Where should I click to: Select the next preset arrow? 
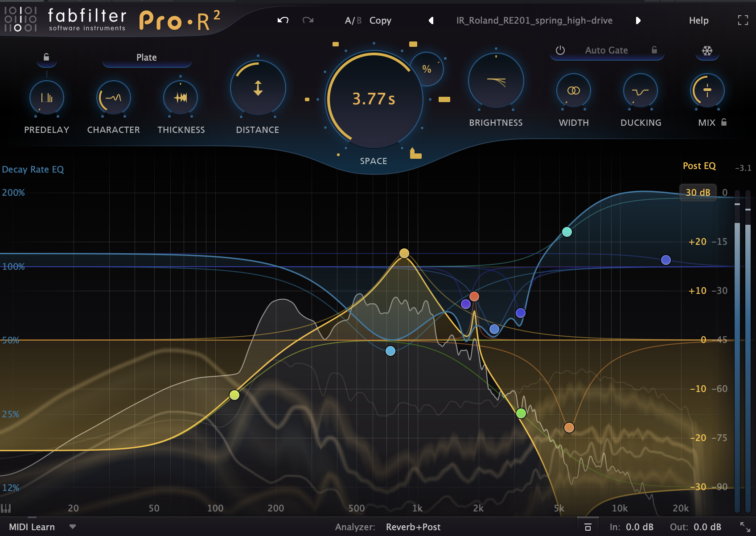[638, 21]
